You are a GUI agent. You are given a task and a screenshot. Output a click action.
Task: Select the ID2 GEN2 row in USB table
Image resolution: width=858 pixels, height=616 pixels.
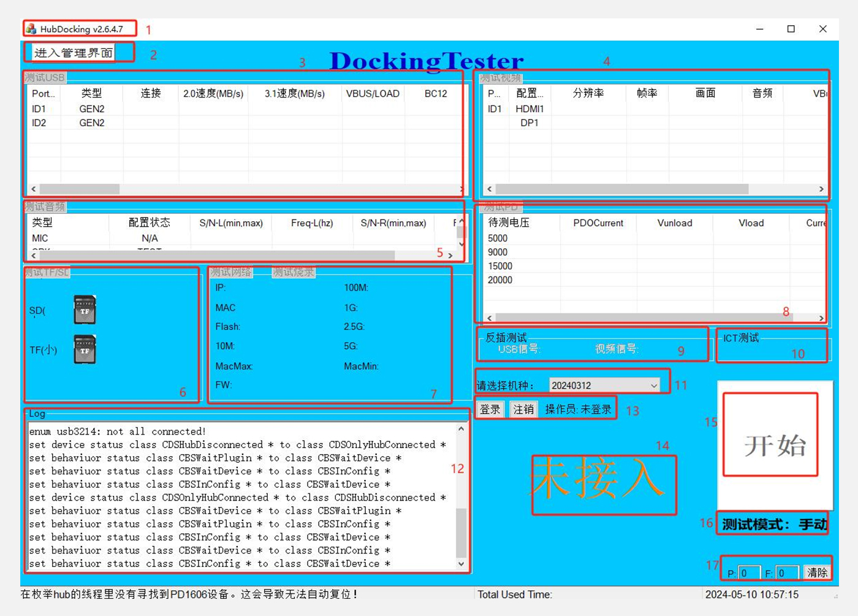pos(92,123)
